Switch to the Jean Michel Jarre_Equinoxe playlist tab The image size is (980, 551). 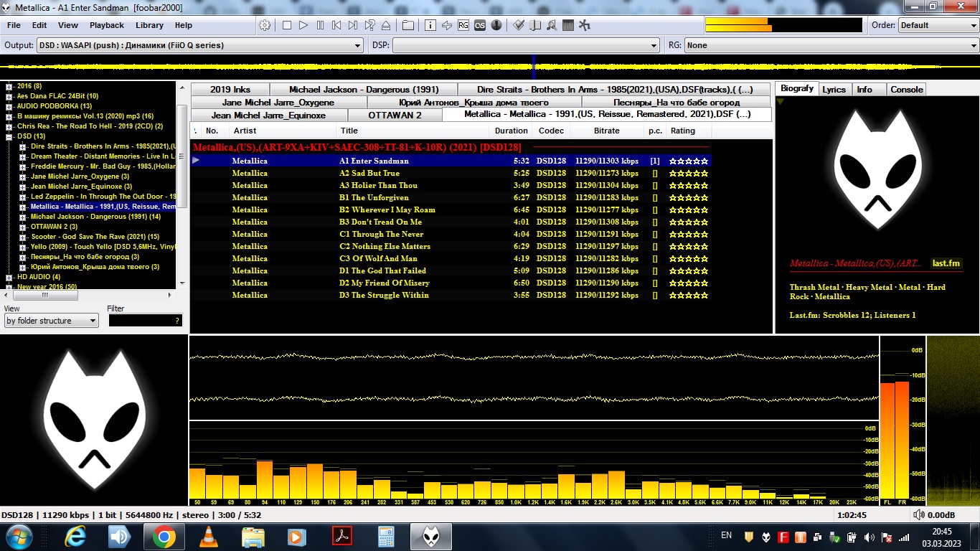268,116
